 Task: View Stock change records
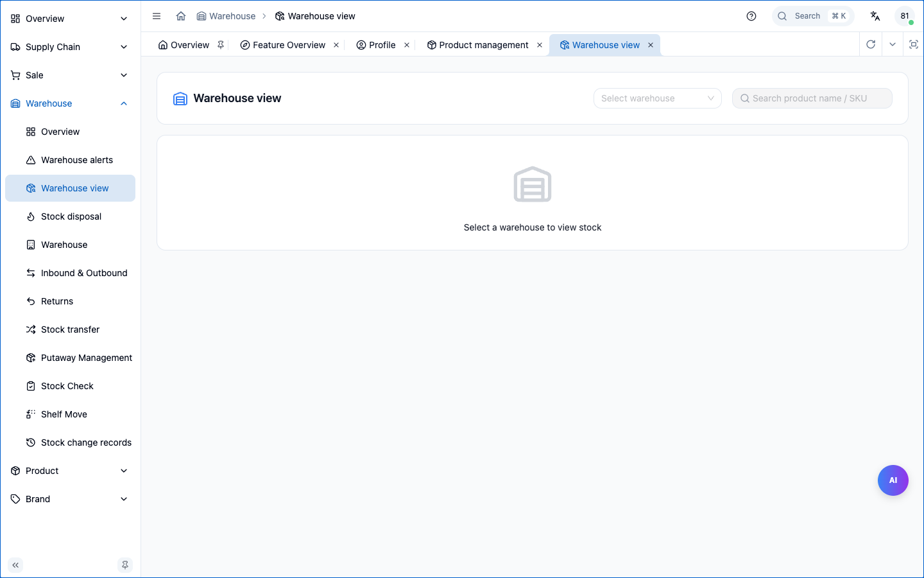click(71, 442)
